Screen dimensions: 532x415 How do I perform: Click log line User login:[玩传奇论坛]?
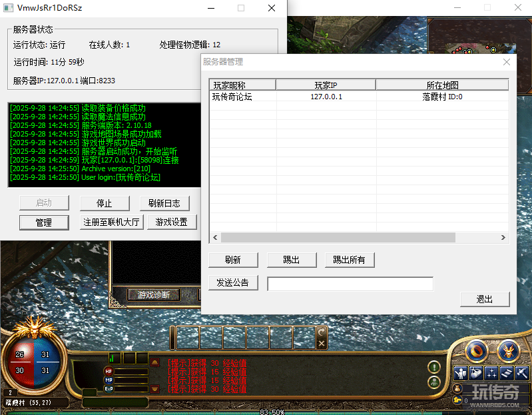point(85,177)
